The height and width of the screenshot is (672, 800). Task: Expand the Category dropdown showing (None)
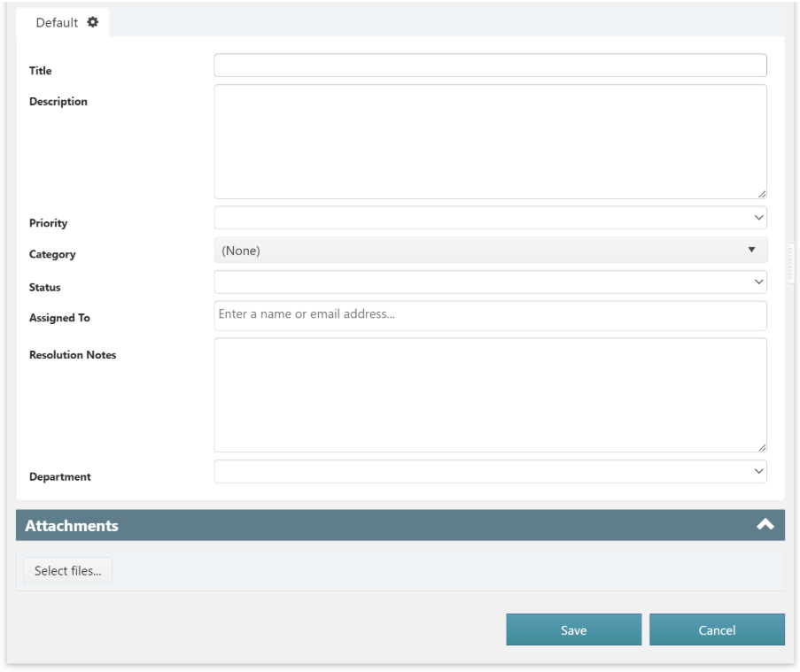pyautogui.click(x=490, y=251)
